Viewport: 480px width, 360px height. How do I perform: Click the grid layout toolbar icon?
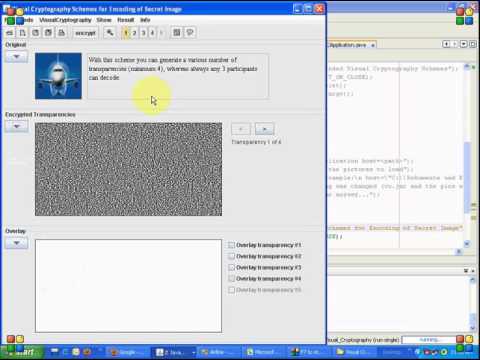point(177,33)
